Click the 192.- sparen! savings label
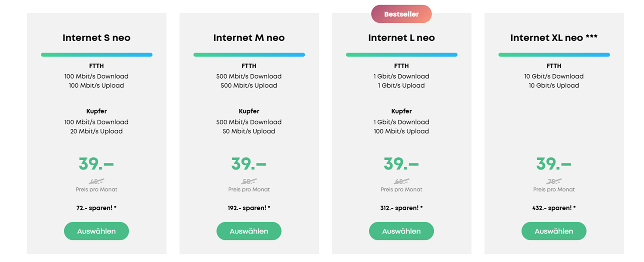 (249, 208)
